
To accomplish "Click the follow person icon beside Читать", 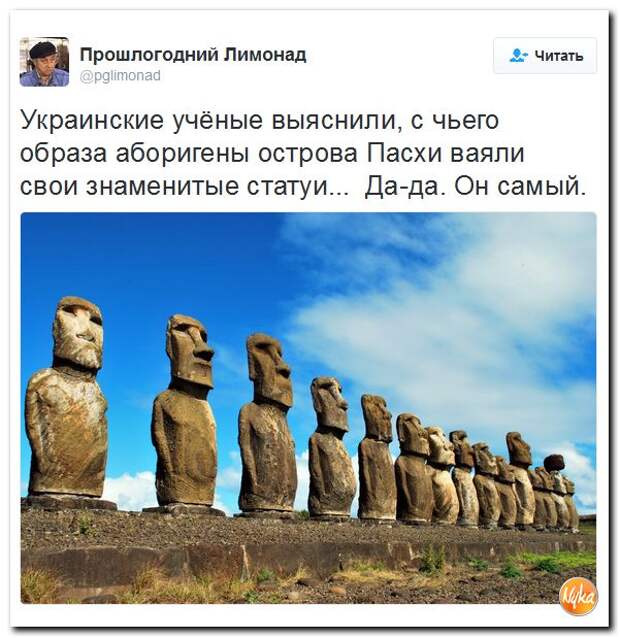I will 518,55.
